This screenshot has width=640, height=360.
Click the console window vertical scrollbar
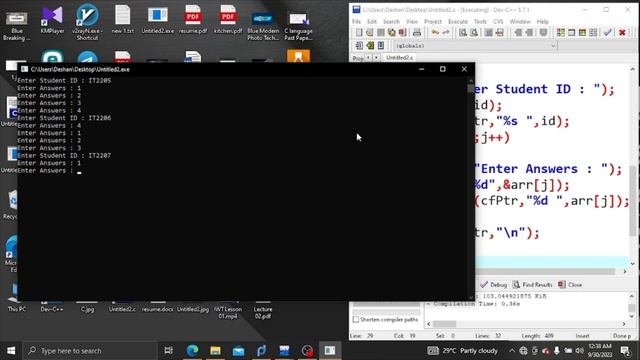pos(471,188)
